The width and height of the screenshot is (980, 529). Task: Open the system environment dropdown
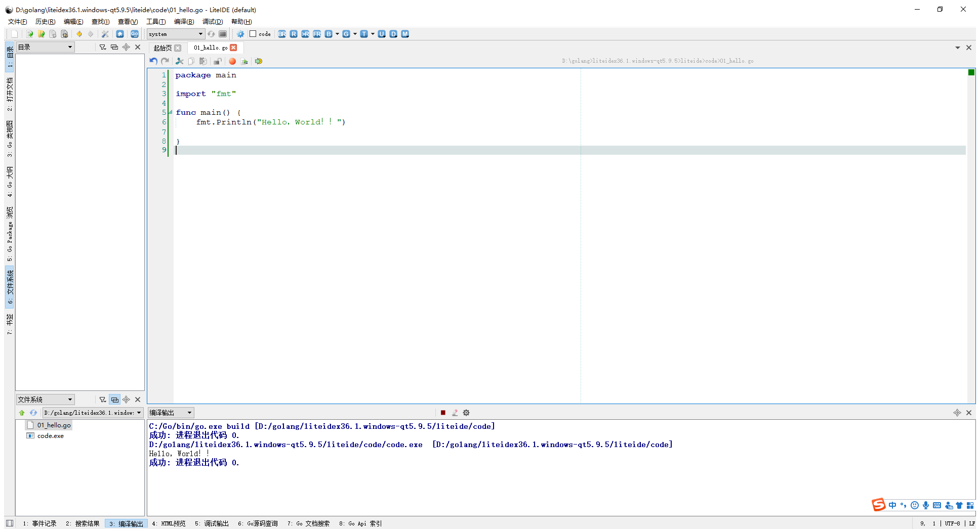(176, 34)
